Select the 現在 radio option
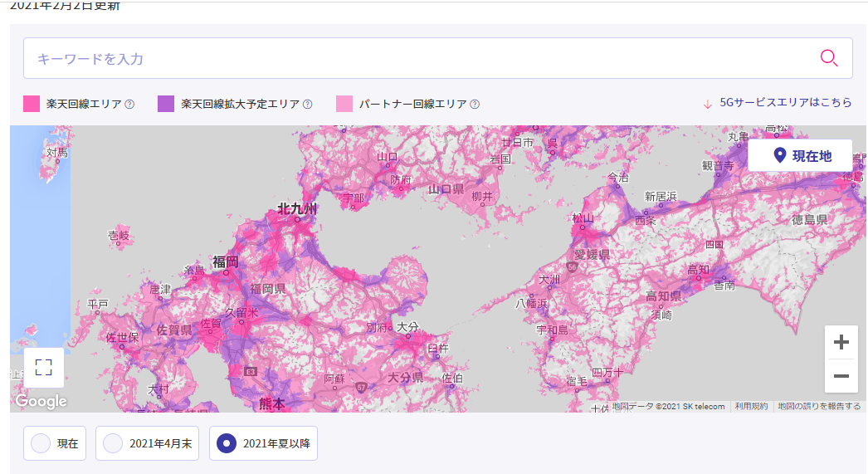The image size is (868, 474). 55,443
